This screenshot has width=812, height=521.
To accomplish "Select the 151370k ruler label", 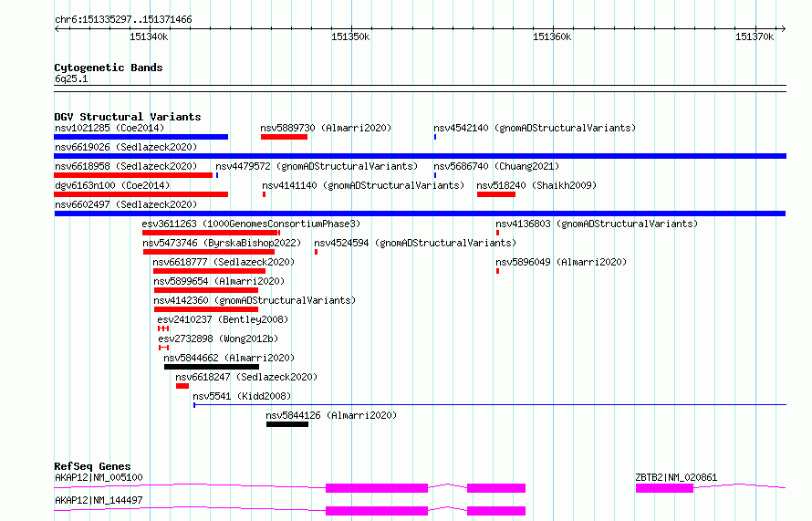I will (755, 36).
